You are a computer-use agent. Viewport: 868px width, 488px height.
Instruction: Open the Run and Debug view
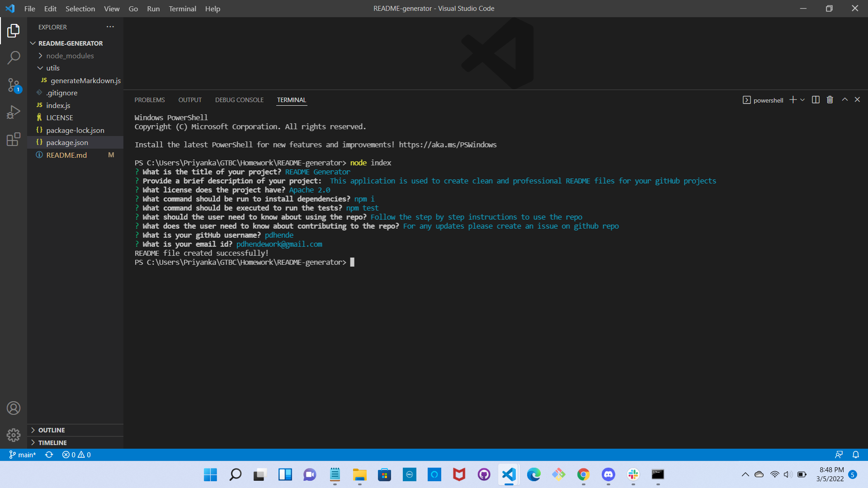tap(14, 112)
